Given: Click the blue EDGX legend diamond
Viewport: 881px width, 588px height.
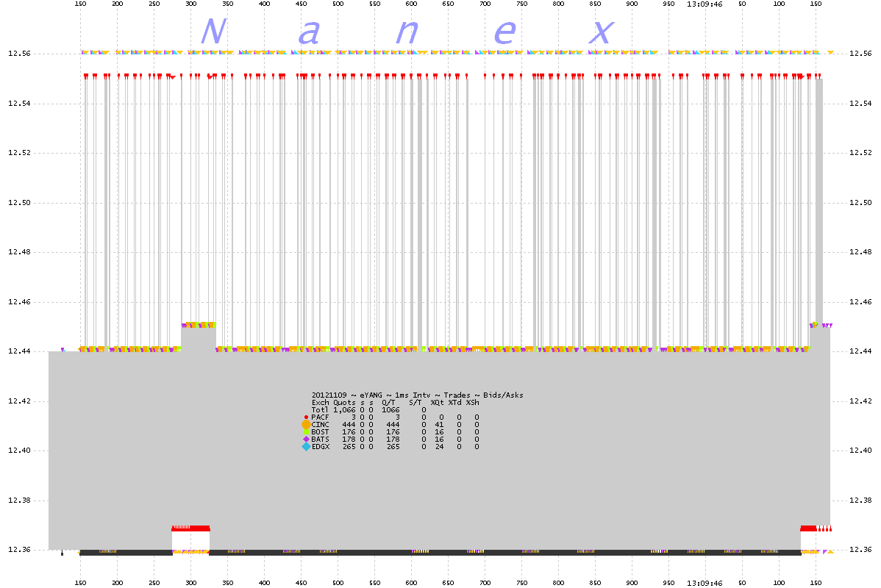Looking at the screenshot, I should click(306, 446).
